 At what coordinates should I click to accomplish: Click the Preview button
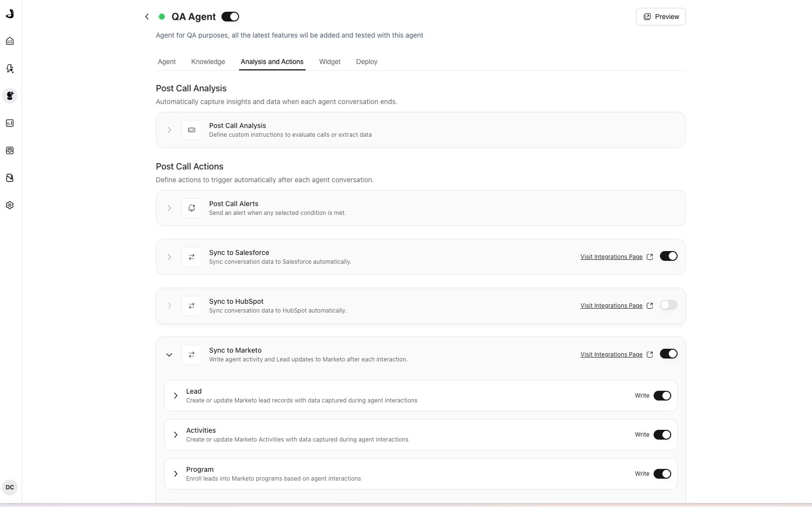point(660,17)
